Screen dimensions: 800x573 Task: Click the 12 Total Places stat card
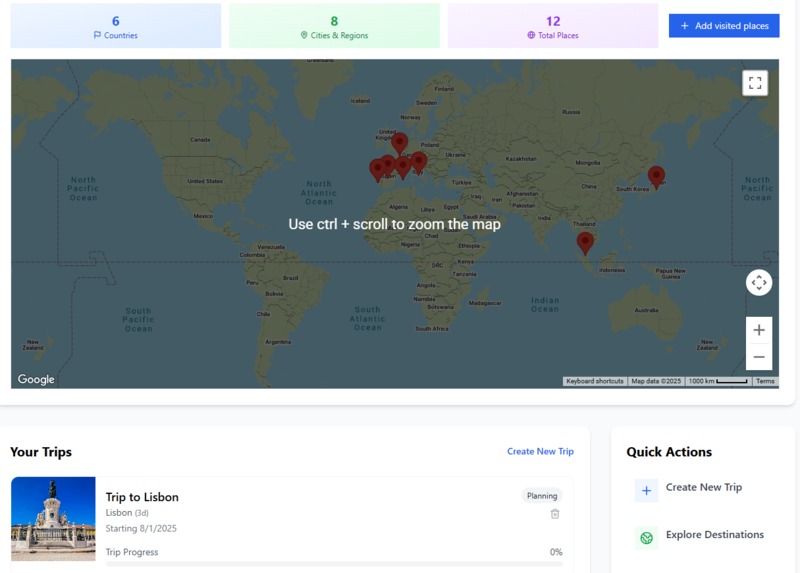(553, 26)
